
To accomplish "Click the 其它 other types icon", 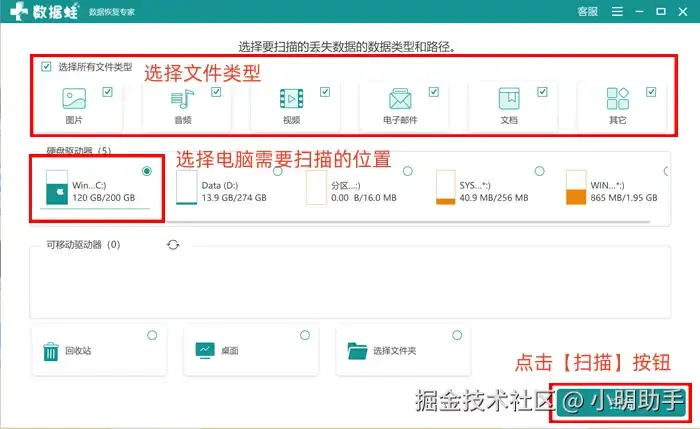I will point(618,99).
